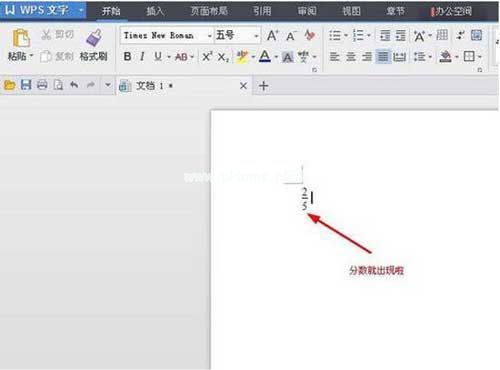Select justify alignment

tap(383, 57)
